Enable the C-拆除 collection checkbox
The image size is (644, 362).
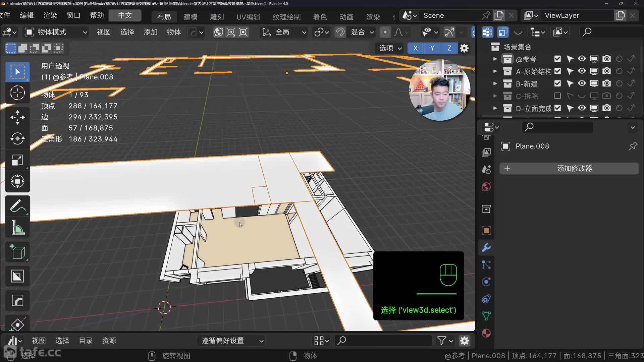tap(557, 96)
